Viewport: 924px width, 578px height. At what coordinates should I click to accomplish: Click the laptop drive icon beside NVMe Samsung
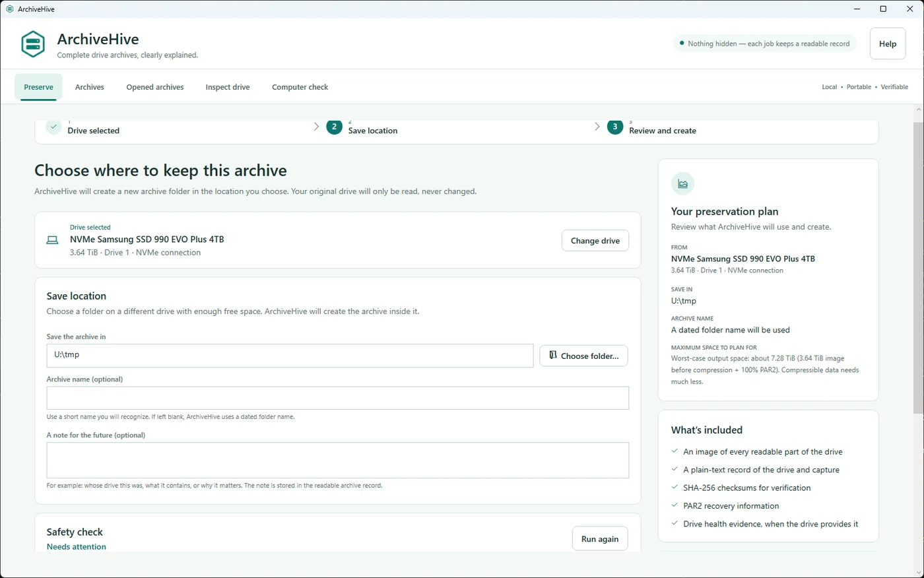pyautogui.click(x=52, y=240)
